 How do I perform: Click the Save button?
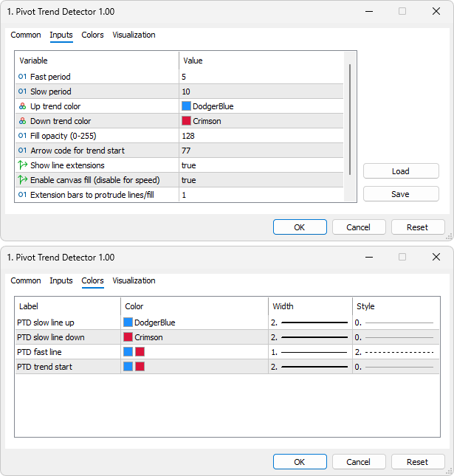click(x=401, y=194)
